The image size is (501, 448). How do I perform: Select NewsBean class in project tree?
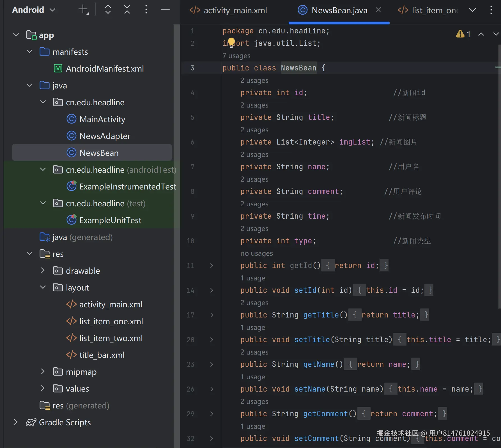[93, 153]
